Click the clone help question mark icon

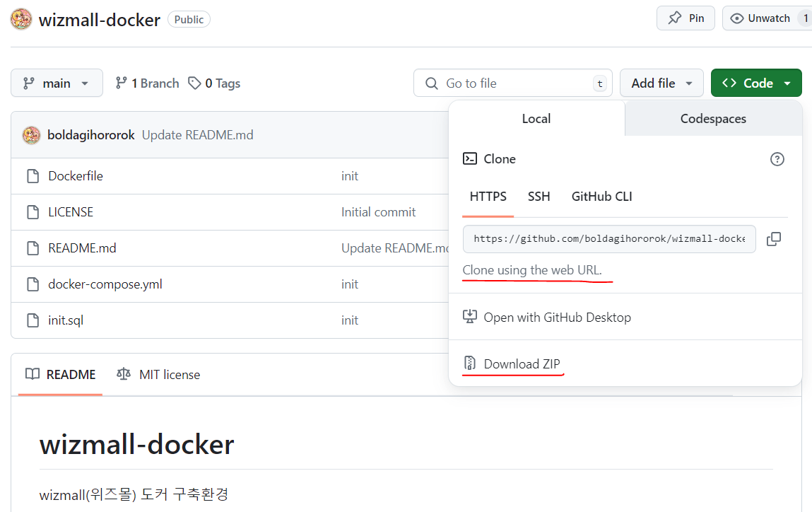(x=777, y=159)
